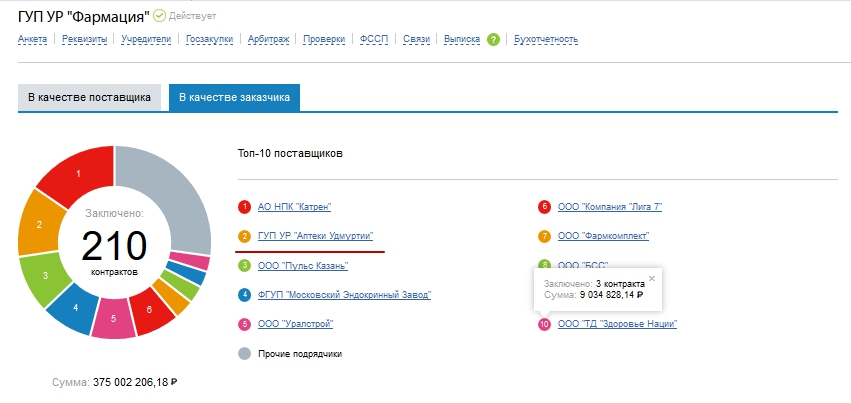Viewport: 851px width, 403px height.
Task: Go to Проверки section
Action: pos(324,39)
